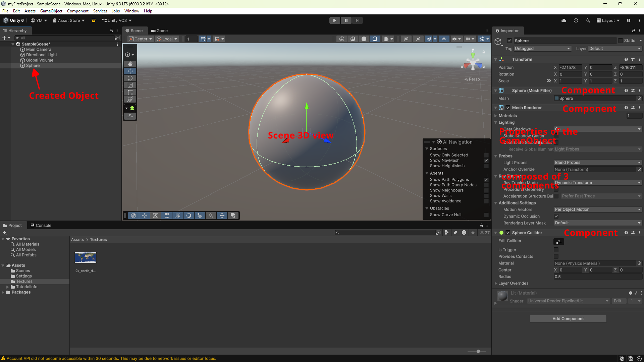Click the Play button
644x362 pixels.
coord(334,20)
